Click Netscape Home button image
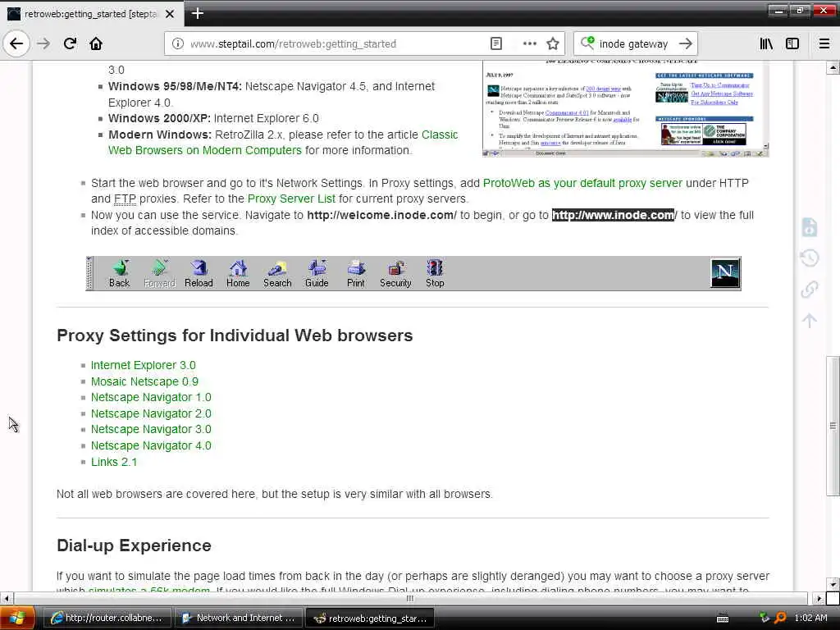The height and width of the screenshot is (630, 840). (238, 274)
